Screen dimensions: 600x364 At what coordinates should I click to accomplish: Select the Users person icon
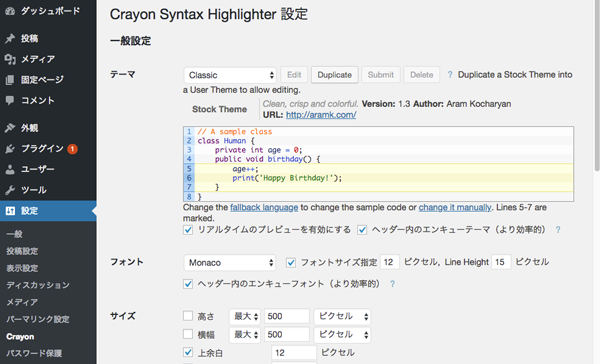pos(10,169)
